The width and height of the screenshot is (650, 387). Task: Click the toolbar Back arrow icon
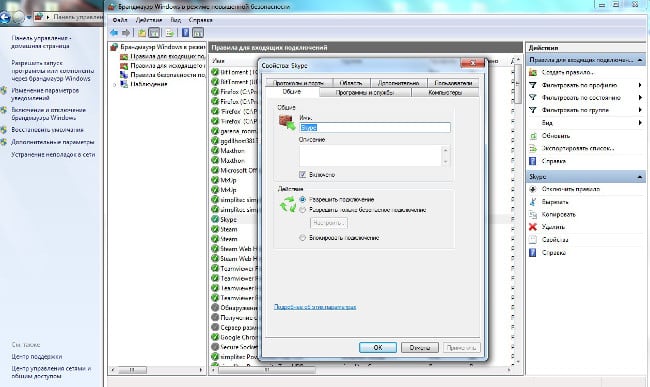tap(114, 33)
